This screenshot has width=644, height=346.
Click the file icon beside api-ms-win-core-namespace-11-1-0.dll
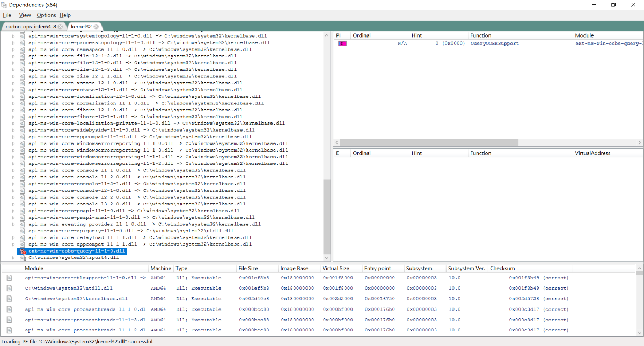point(23,49)
